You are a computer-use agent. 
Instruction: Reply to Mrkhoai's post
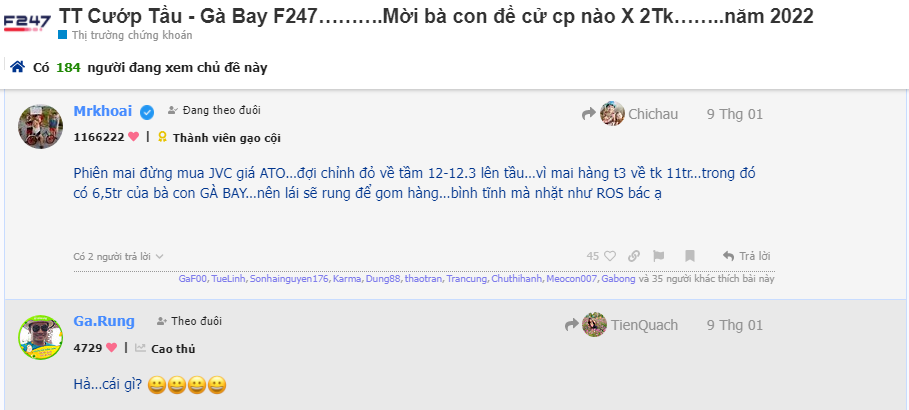[746, 256]
